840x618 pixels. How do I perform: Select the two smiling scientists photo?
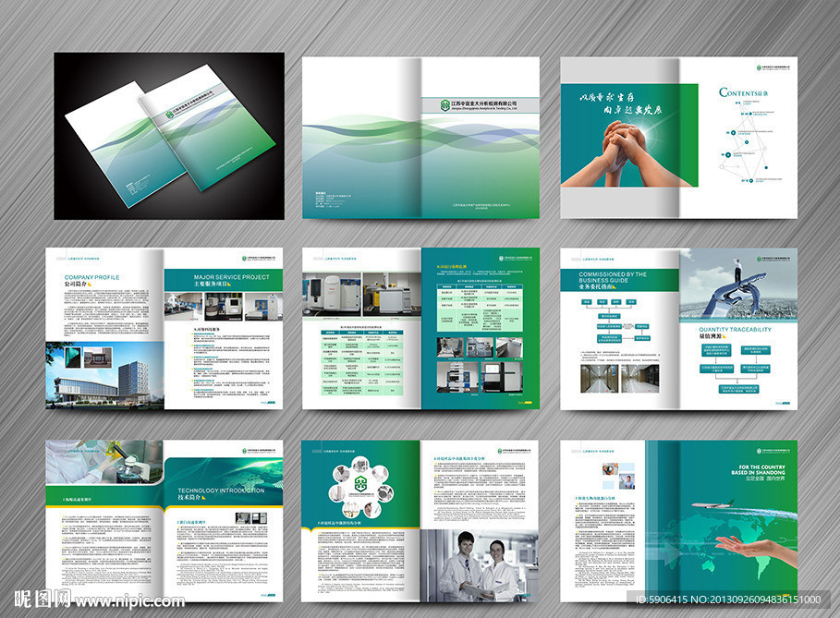coord(479,565)
